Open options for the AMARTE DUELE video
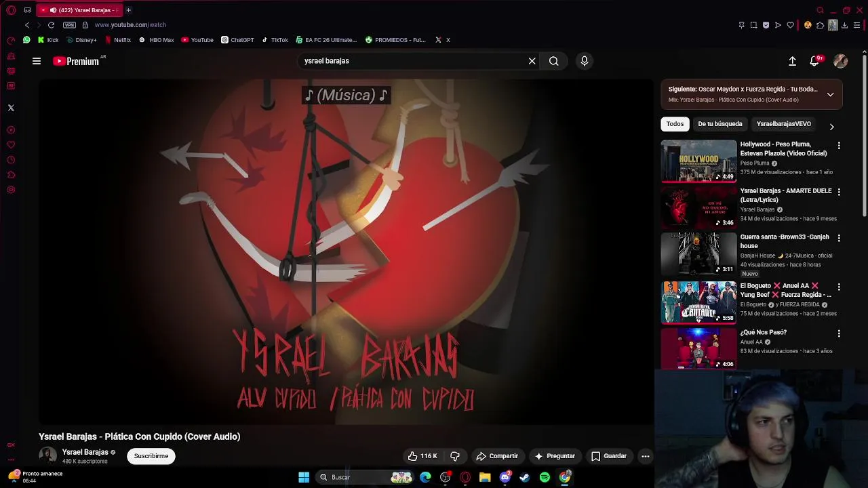 [x=839, y=192]
